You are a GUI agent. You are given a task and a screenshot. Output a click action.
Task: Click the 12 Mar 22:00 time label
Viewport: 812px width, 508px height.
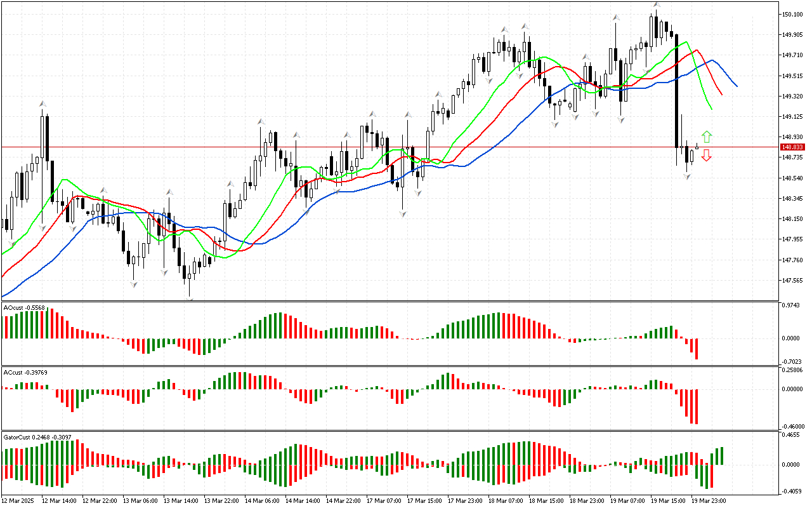tap(100, 501)
